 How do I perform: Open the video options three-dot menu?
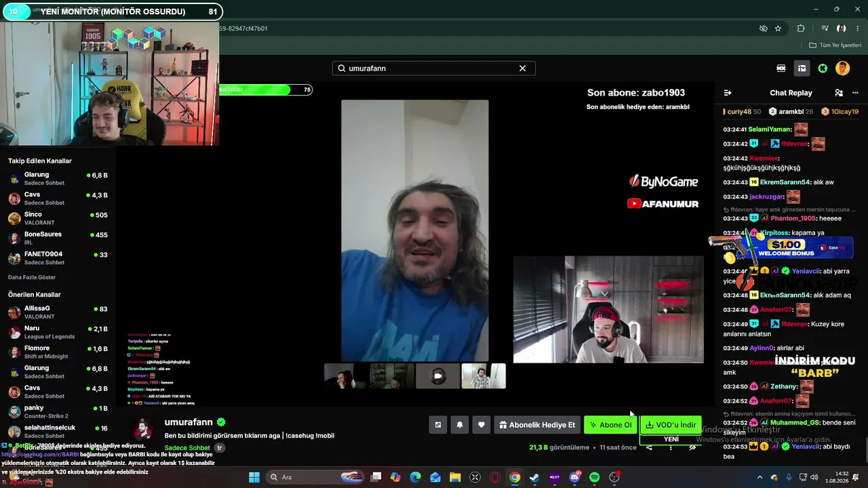[671, 448]
